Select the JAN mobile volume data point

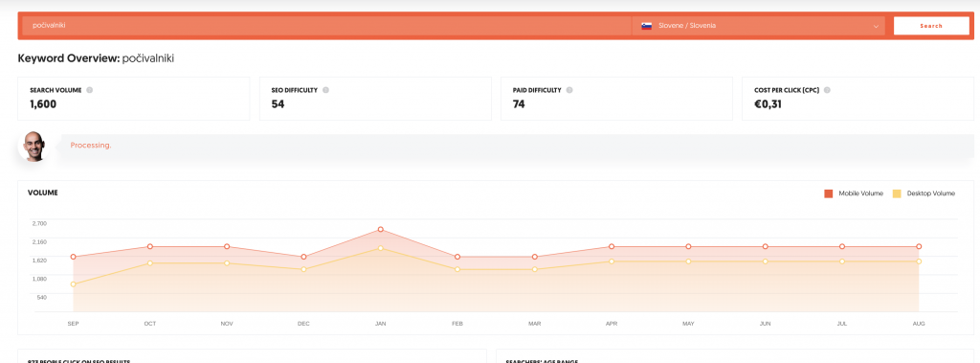click(380, 230)
